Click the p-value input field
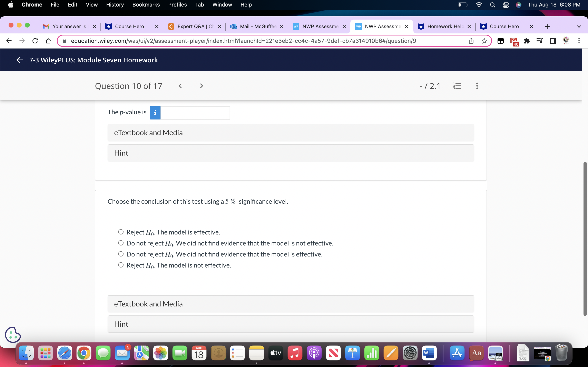 [x=195, y=113]
